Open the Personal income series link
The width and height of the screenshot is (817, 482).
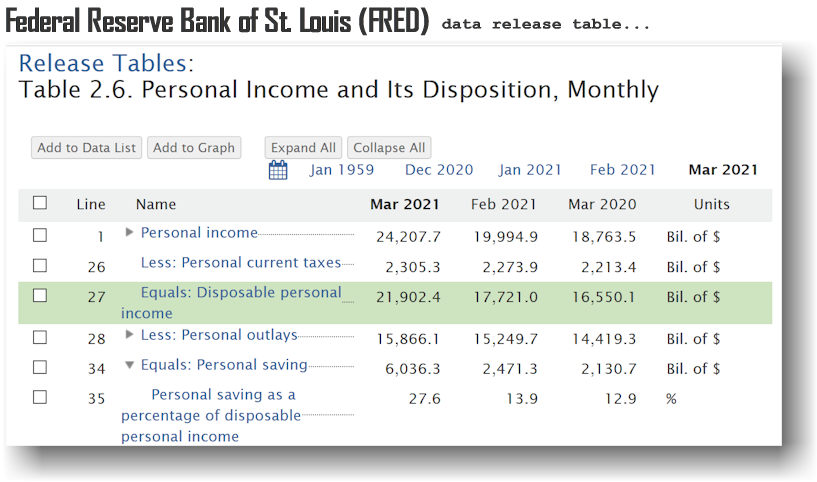pos(199,232)
